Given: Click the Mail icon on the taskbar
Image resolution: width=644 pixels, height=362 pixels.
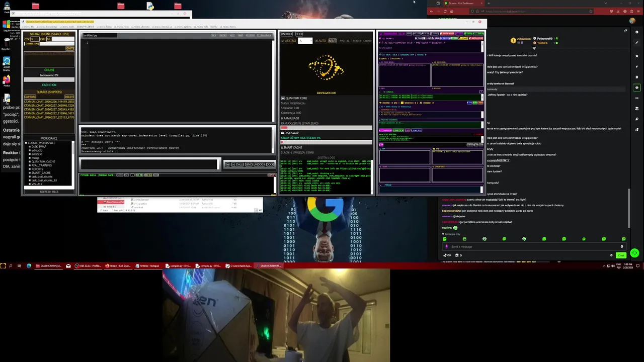Looking at the screenshot, I should point(68,265).
